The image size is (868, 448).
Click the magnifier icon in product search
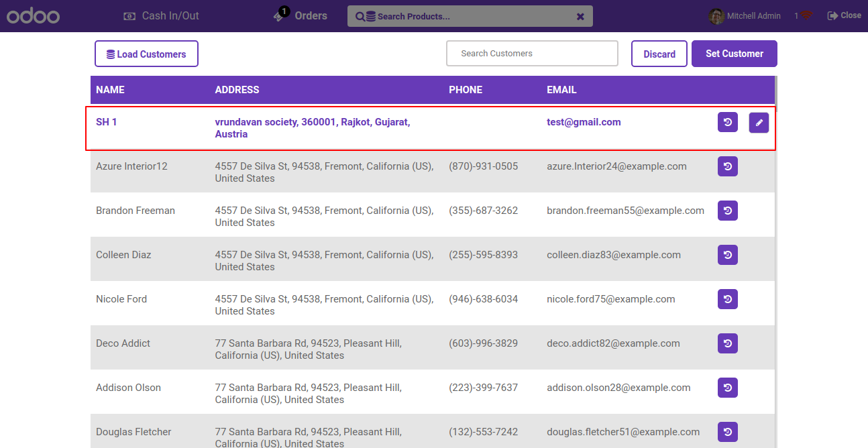pyautogui.click(x=360, y=16)
